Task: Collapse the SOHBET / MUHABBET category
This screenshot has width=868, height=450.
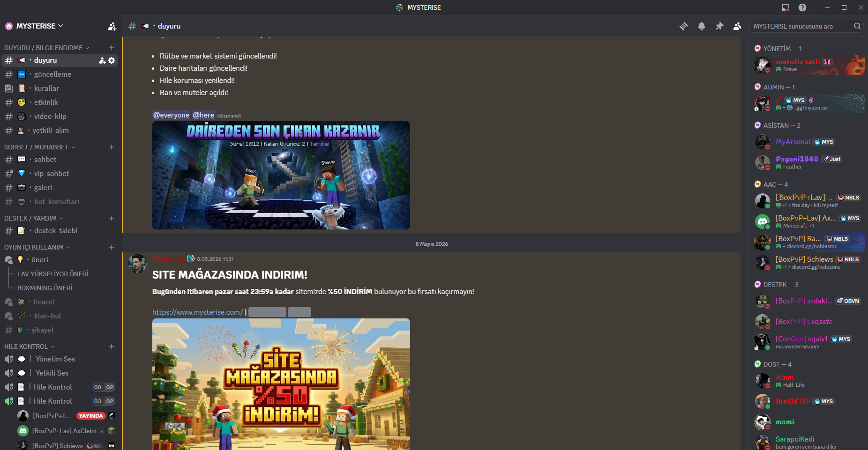Action: (x=39, y=147)
